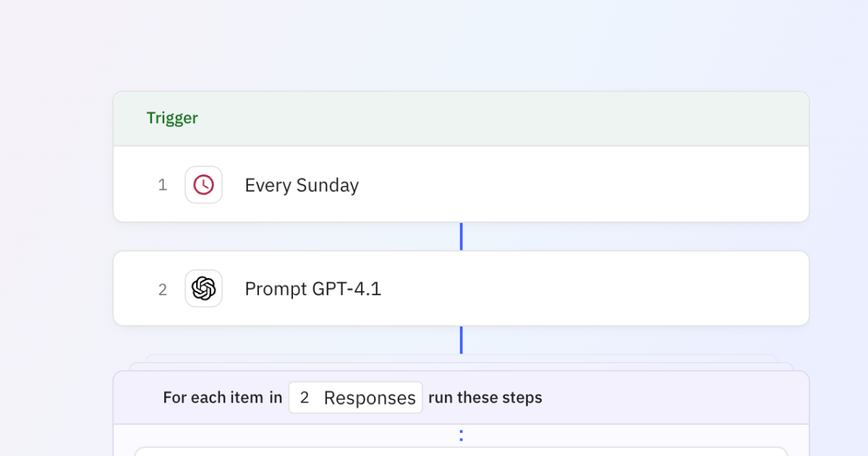Click step number 1 in the trigger card
The height and width of the screenshot is (456, 868).
(x=163, y=185)
